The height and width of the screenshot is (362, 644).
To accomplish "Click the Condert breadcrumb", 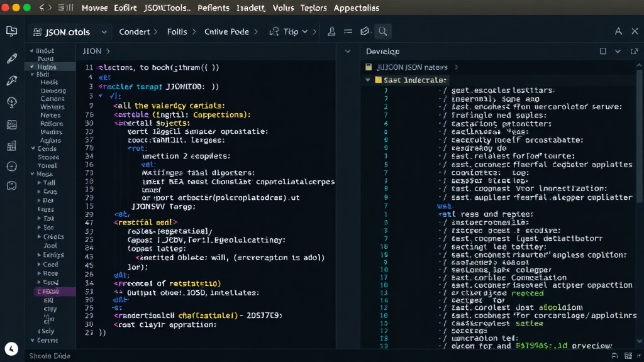I will pos(135,31).
